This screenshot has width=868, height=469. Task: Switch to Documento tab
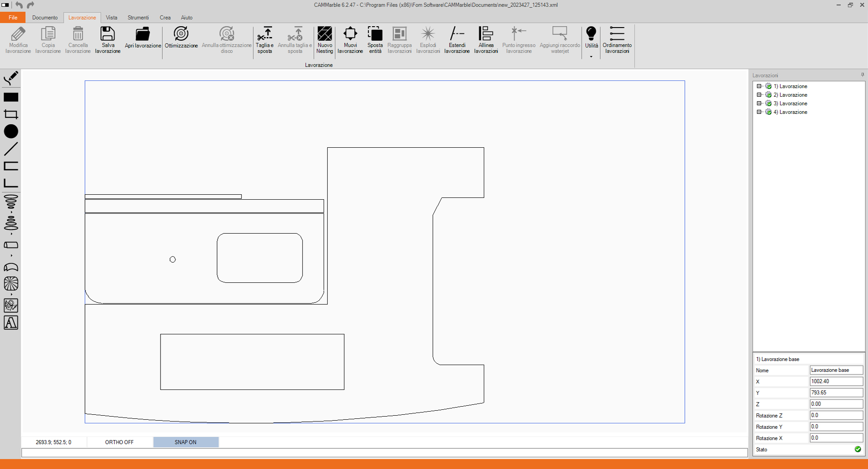click(45, 18)
